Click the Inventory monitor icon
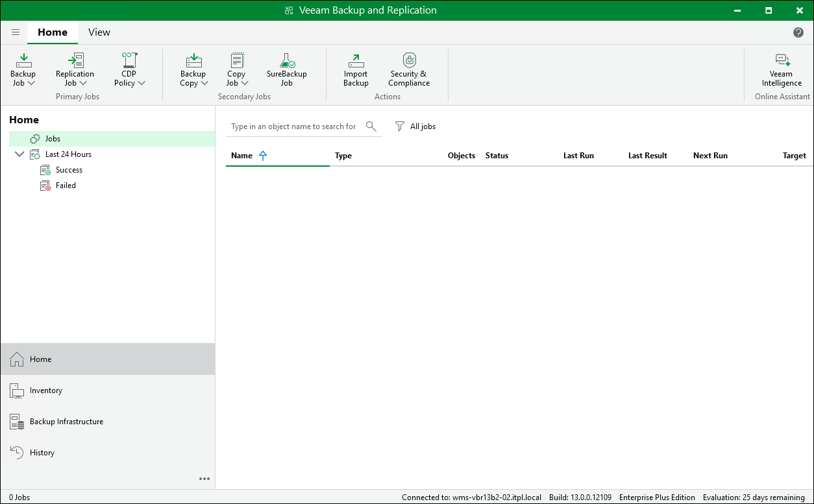This screenshot has width=814, height=504. tap(17, 390)
